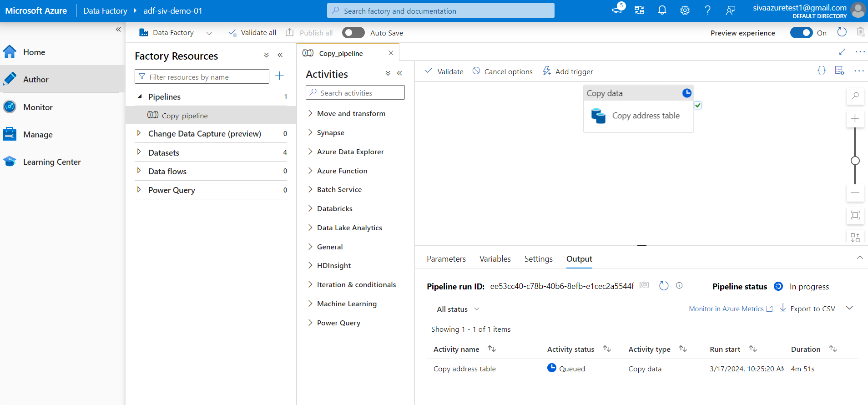Click Export to CSV
The height and width of the screenshot is (405, 868).
[x=807, y=309]
